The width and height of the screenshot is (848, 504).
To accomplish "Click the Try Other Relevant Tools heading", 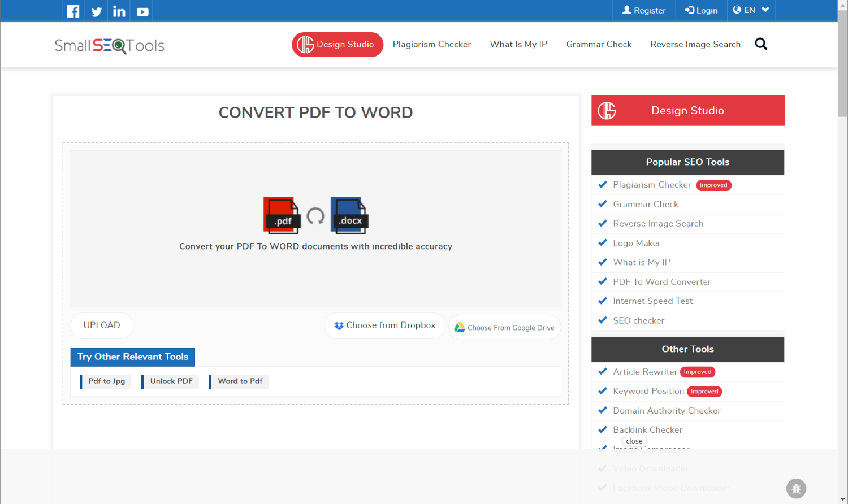I will 133,357.
